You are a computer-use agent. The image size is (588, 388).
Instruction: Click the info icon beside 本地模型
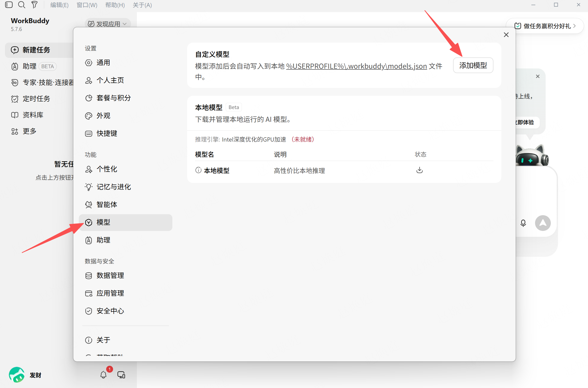[x=198, y=170]
